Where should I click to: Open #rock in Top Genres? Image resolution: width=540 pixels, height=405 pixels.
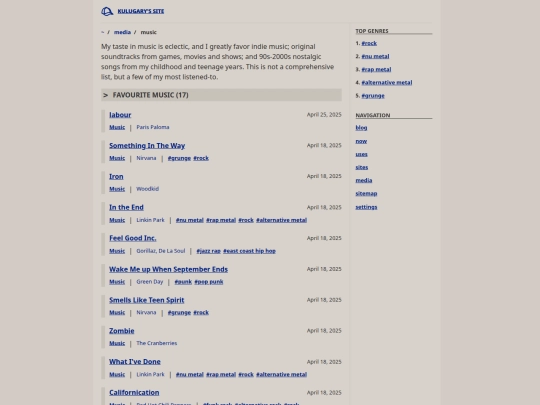pyautogui.click(x=369, y=43)
